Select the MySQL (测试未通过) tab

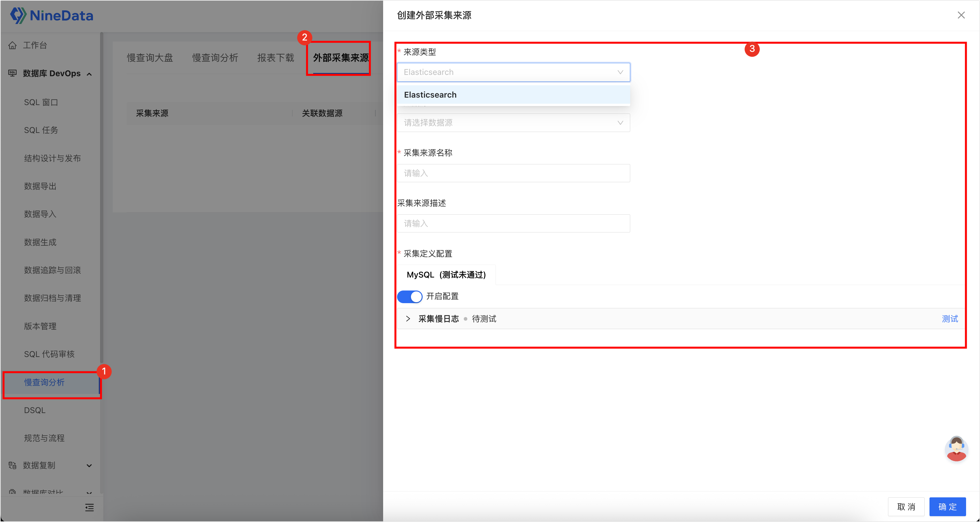pyautogui.click(x=446, y=275)
